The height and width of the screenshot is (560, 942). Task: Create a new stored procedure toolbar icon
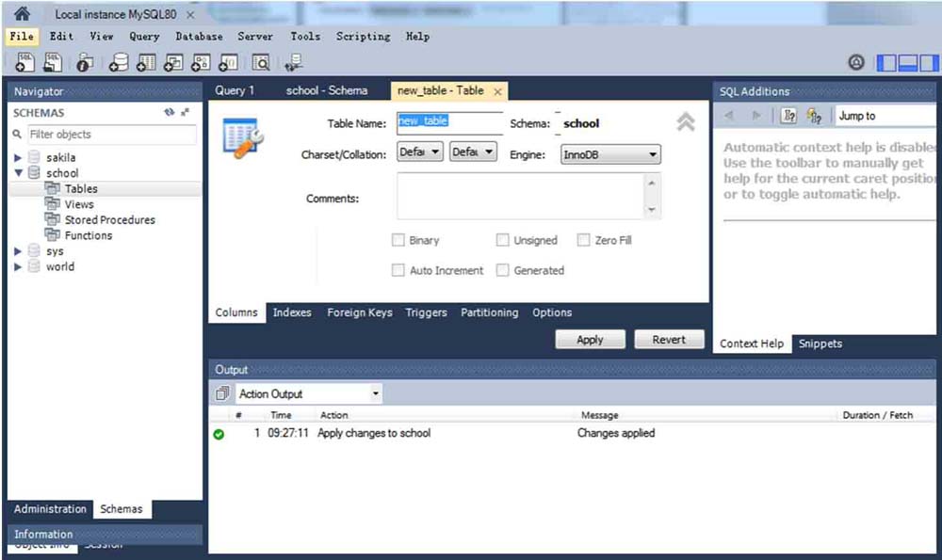click(201, 62)
